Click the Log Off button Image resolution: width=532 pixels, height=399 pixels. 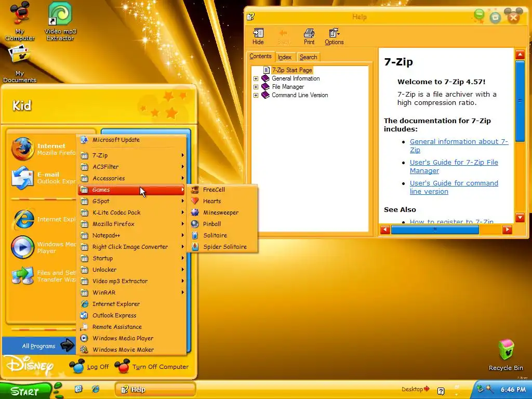tap(89, 366)
